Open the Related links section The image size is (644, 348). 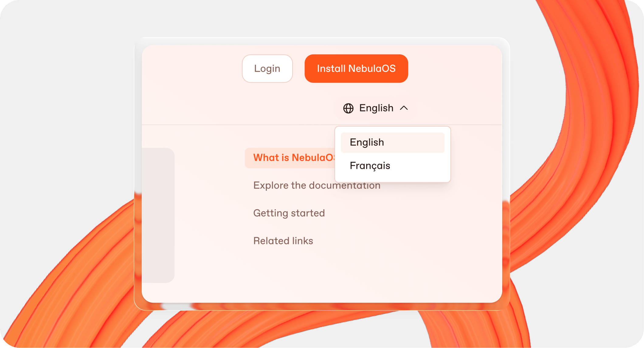click(283, 241)
